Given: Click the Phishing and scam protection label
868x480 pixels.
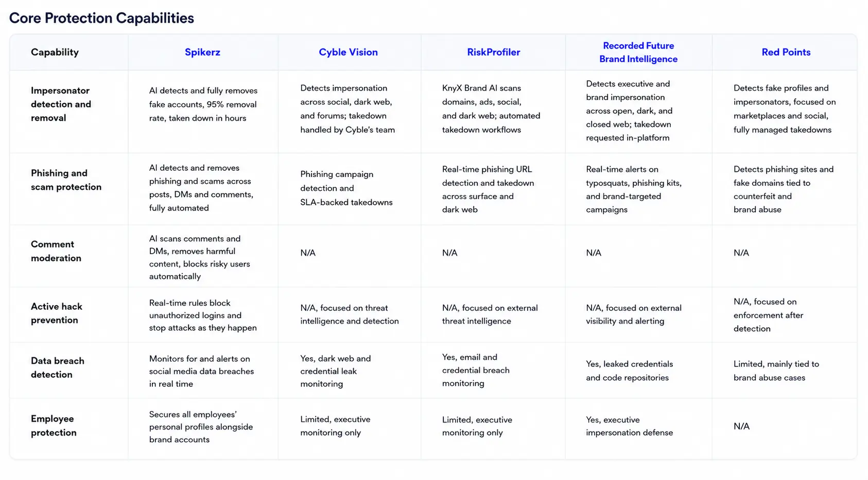Looking at the screenshot, I should (66, 180).
